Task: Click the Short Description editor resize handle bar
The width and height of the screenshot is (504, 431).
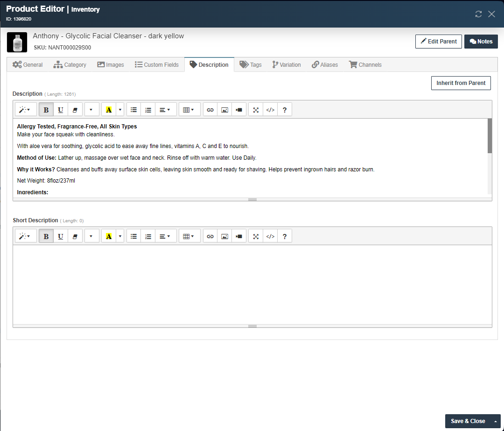Action: [x=252, y=326]
